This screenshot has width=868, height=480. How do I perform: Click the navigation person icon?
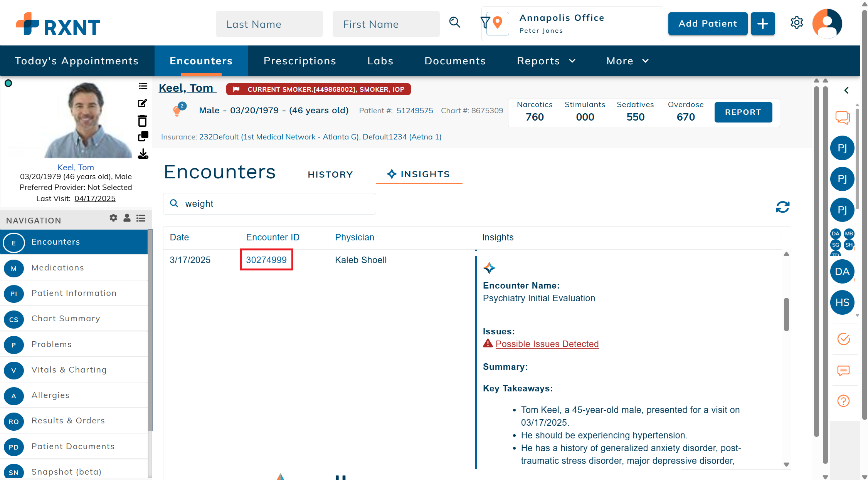tap(127, 218)
